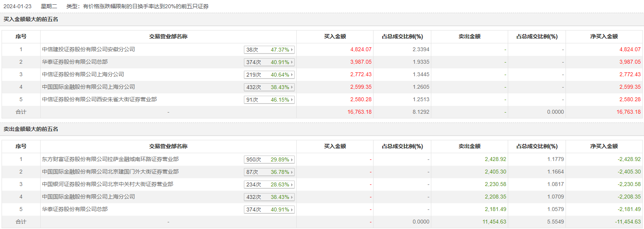Click the 净买入金额 header in the sell table

pos(604,146)
